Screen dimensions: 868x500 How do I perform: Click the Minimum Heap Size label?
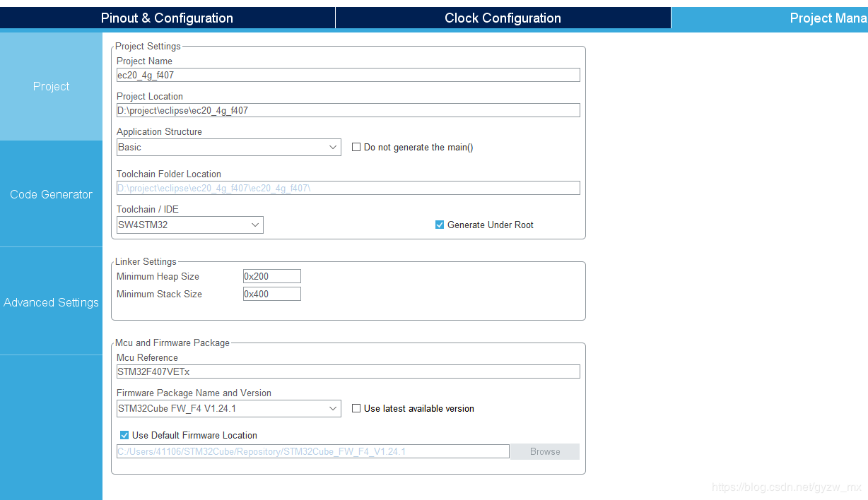click(x=158, y=276)
